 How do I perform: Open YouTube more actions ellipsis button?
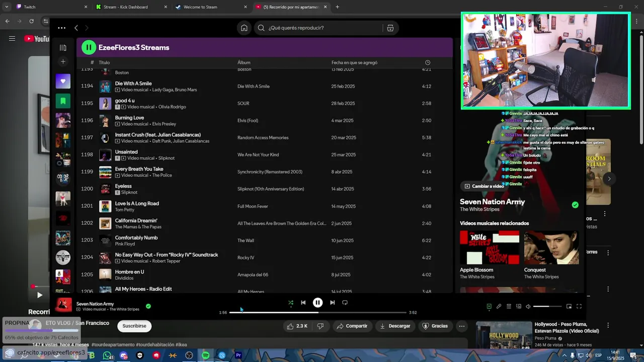(461, 326)
